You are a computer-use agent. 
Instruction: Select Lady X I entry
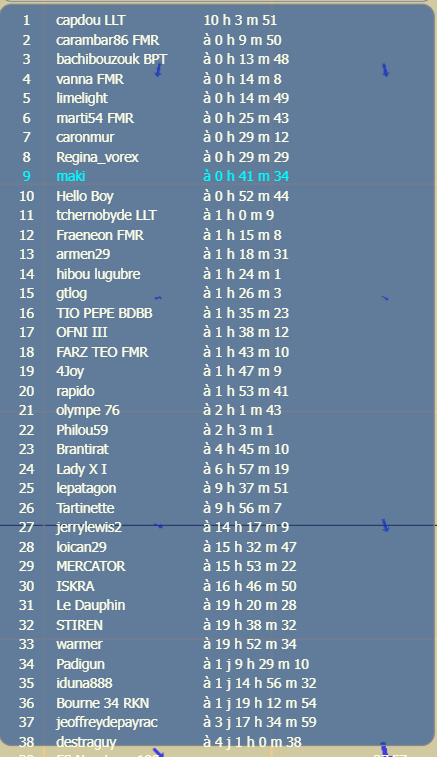click(82, 469)
